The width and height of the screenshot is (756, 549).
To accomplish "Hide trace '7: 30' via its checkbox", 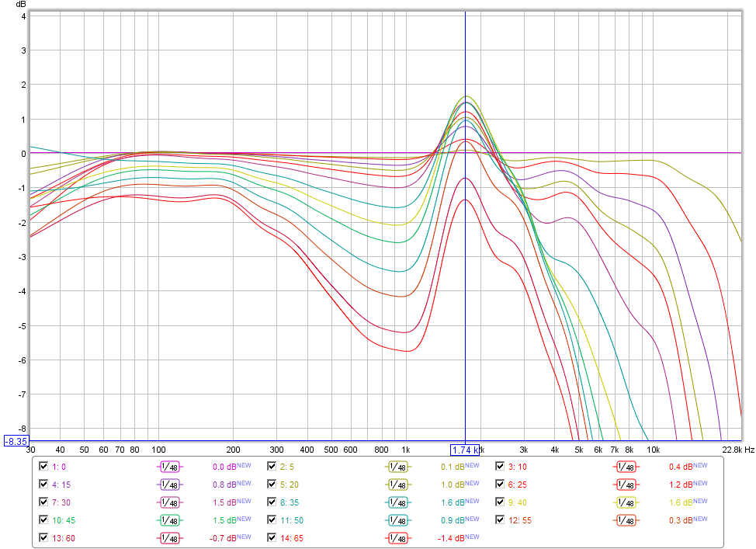I will 43,502.
